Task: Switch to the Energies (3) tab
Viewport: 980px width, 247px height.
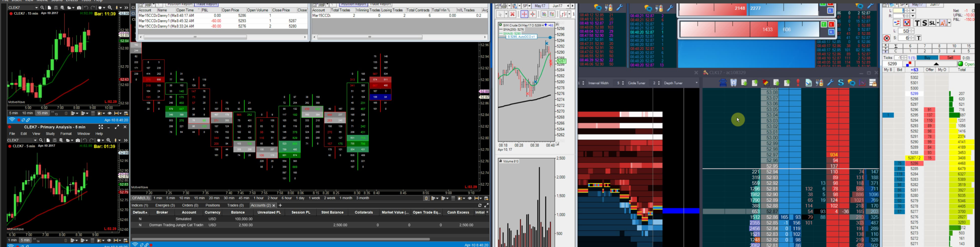Action: pos(165,206)
